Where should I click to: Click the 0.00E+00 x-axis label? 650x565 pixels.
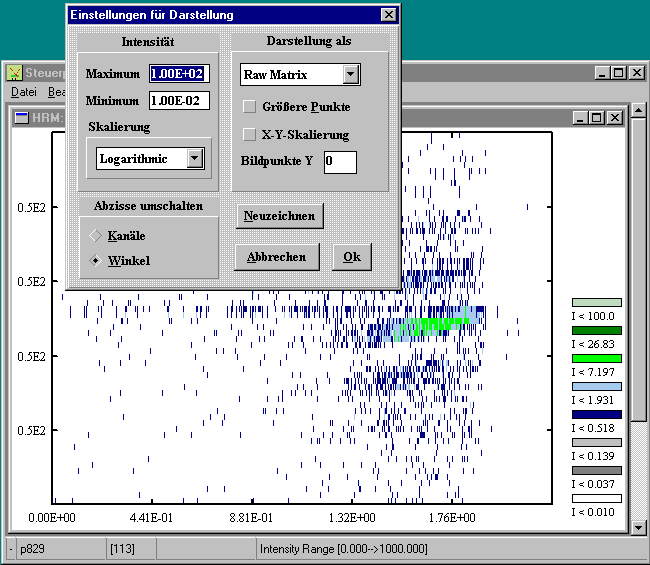52,518
